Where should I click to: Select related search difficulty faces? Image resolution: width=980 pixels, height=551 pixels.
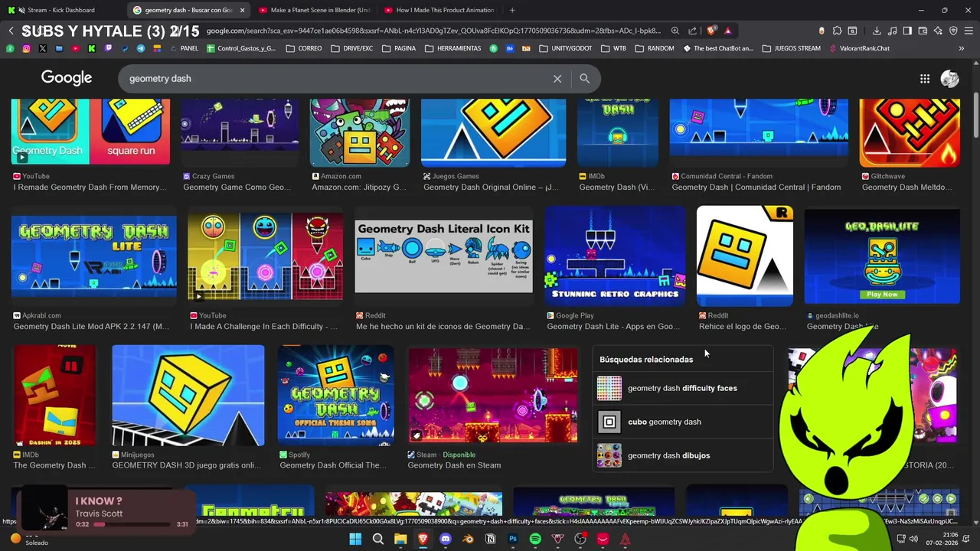pos(682,388)
